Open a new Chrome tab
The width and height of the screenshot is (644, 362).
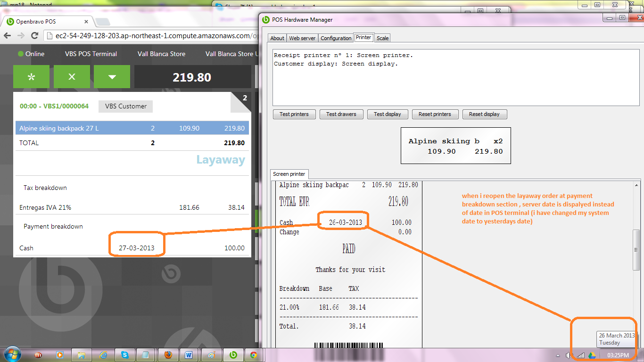point(102,22)
